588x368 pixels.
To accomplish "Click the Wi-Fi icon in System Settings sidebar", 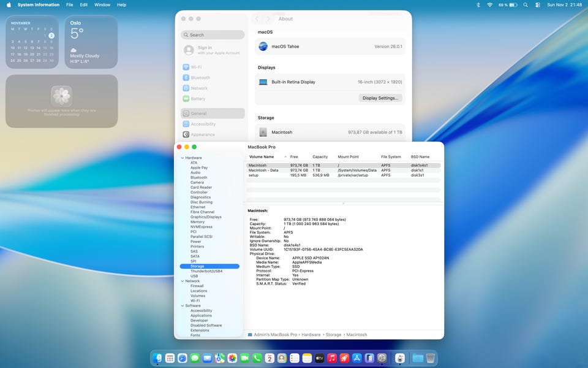I will click(186, 67).
